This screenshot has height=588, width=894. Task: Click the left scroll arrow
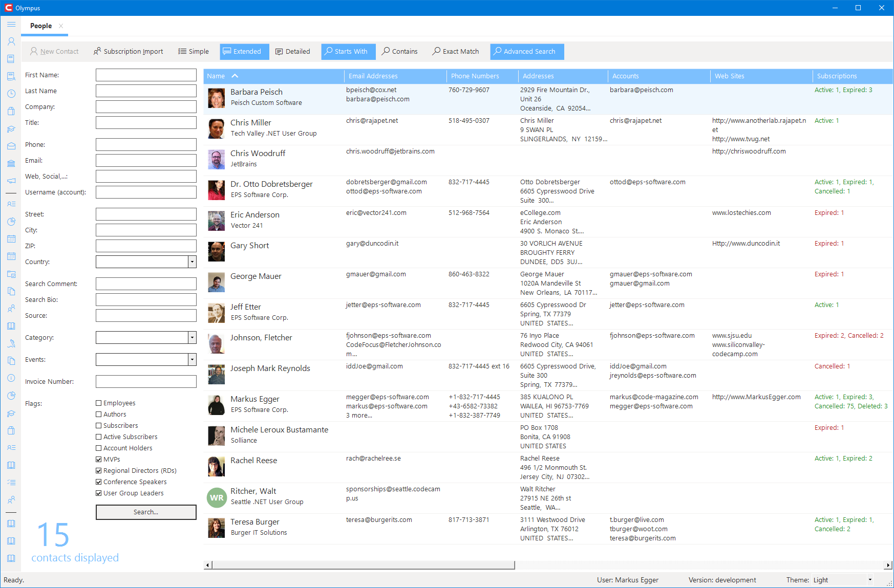(207, 565)
